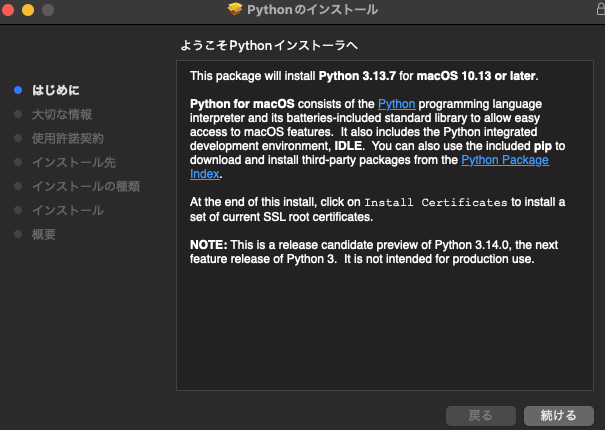Open the "Python" hyperlink in the description
This screenshot has height=430, width=605.
tap(396, 104)
